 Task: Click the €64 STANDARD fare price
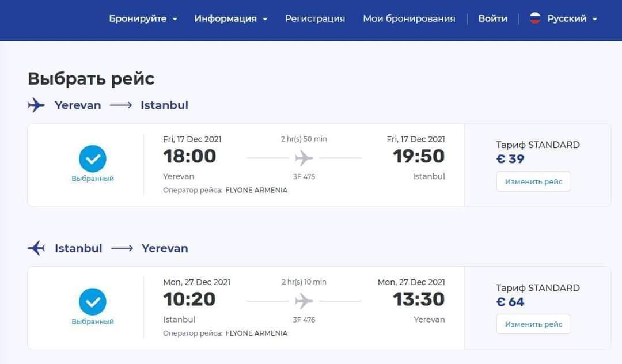coord(510,302)
